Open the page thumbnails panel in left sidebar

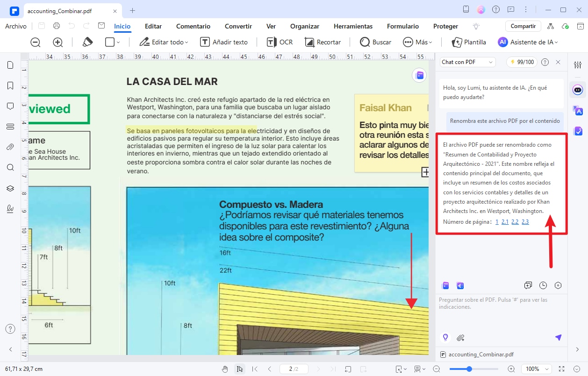10,65
